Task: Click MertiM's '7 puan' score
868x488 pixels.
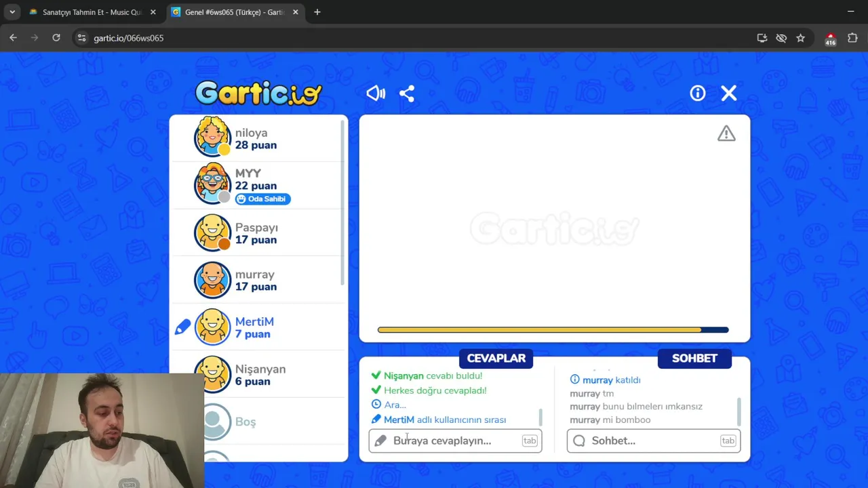Action: [252, 334]
